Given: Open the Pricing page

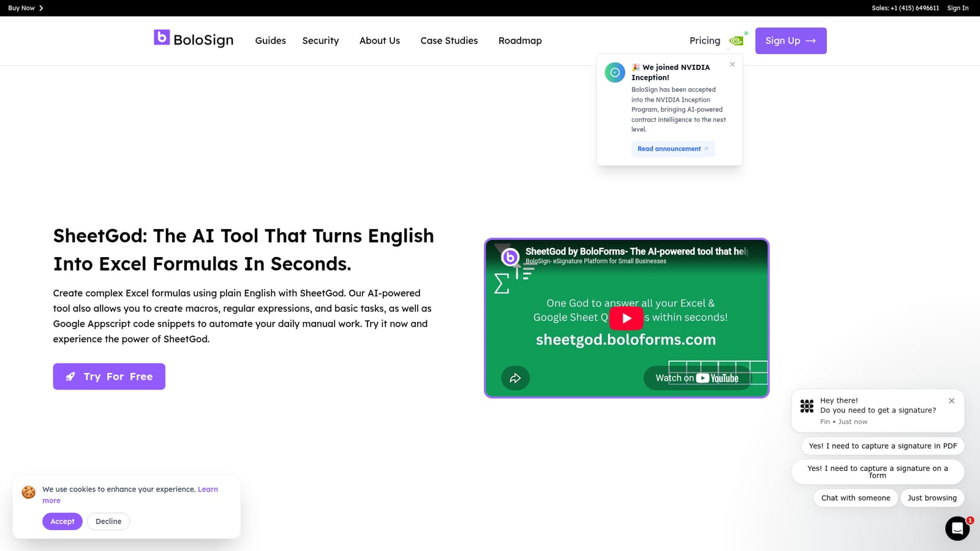Looking at the screenshot, I should tap(705, 40).
